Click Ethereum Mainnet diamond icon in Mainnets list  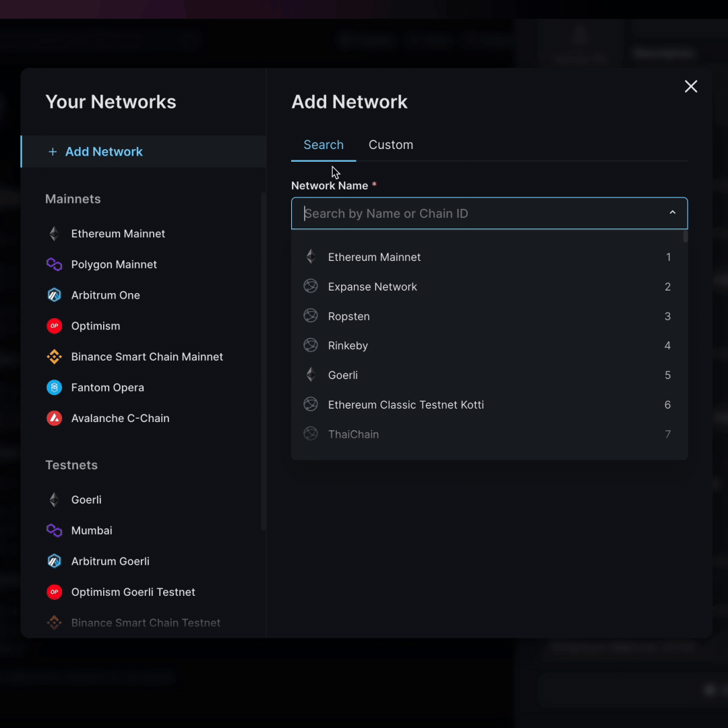pos(55,233)
